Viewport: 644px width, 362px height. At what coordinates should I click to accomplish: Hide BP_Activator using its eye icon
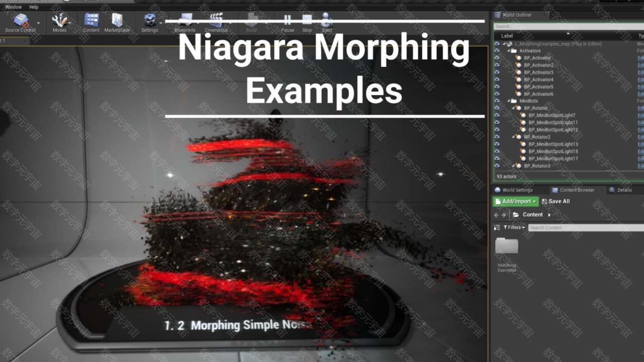click(x=497, y=58)
